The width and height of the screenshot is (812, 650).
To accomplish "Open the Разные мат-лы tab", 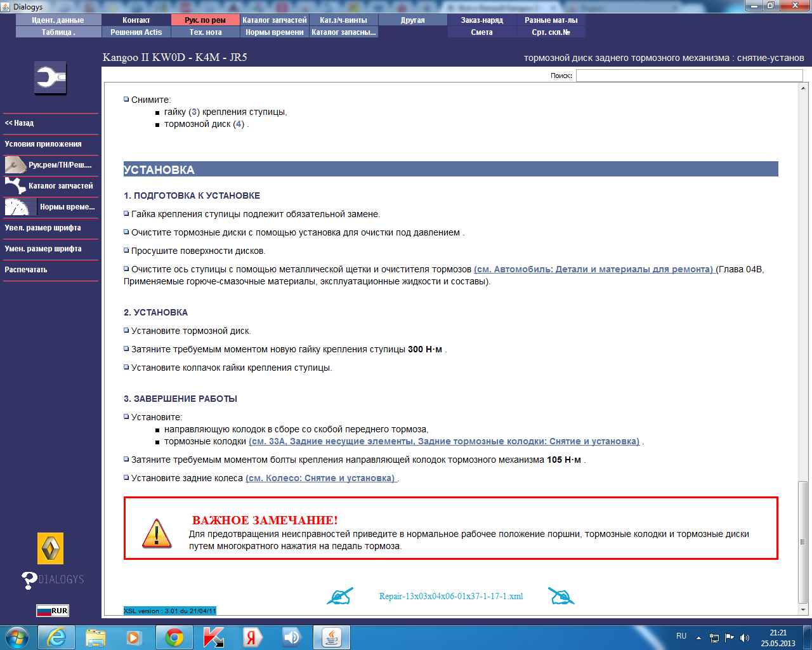I will (x=551, y=20).
